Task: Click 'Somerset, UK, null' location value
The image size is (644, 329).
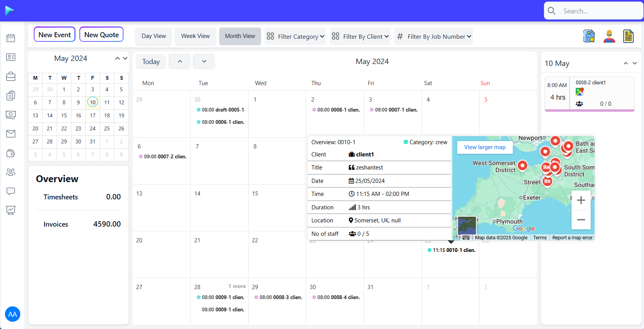Action: pos(377,220)
